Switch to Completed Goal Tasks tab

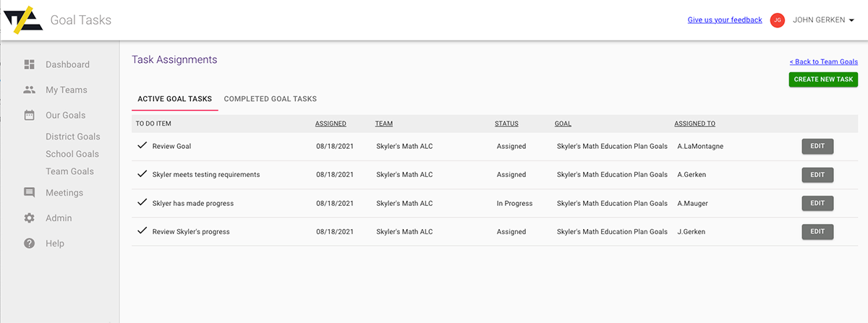tap(271, 99)
